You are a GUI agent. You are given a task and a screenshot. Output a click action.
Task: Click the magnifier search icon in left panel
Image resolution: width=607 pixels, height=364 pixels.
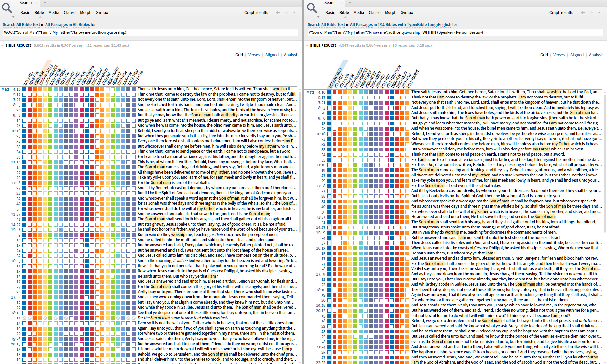tap(7, 8)
